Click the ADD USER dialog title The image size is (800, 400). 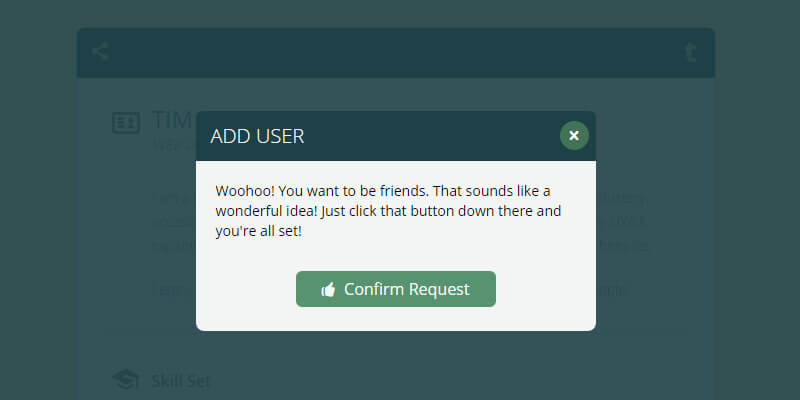pyautogui.click(x=257, y=136)
